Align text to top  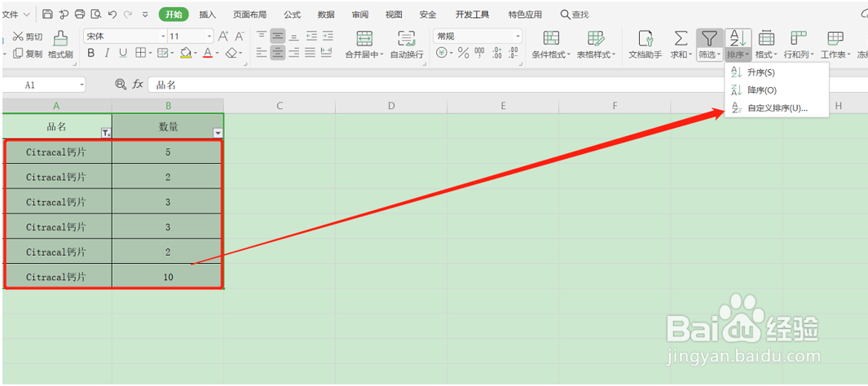262,37
